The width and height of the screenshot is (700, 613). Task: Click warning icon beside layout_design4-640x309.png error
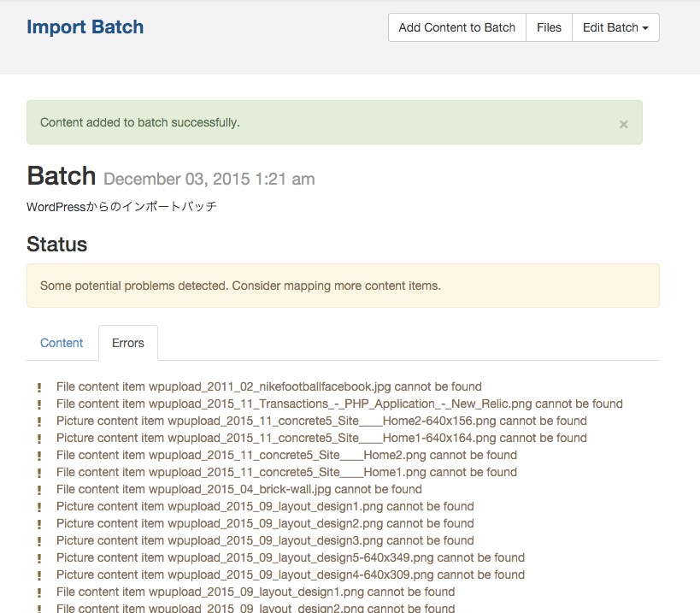[x=39, y=575]
